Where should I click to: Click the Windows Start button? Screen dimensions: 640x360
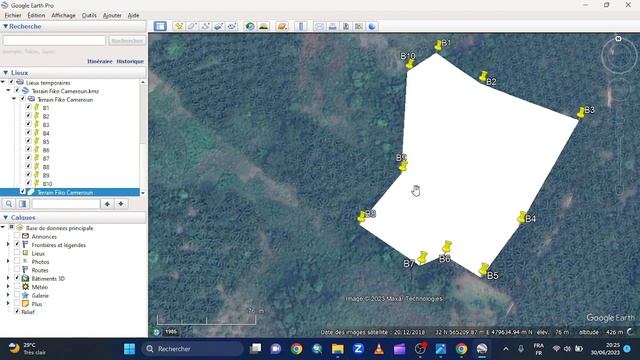(x=129, y=349)
